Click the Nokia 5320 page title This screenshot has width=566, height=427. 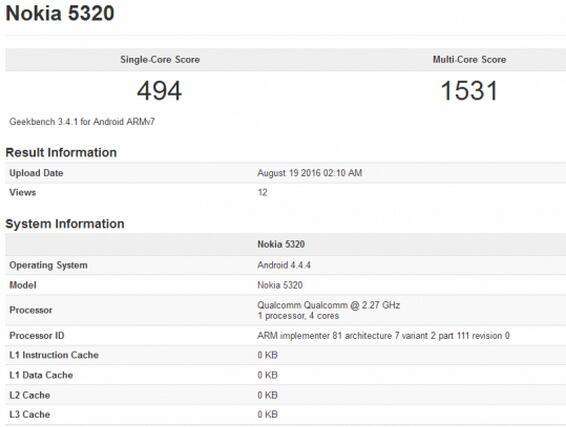(x=60, y=13)
